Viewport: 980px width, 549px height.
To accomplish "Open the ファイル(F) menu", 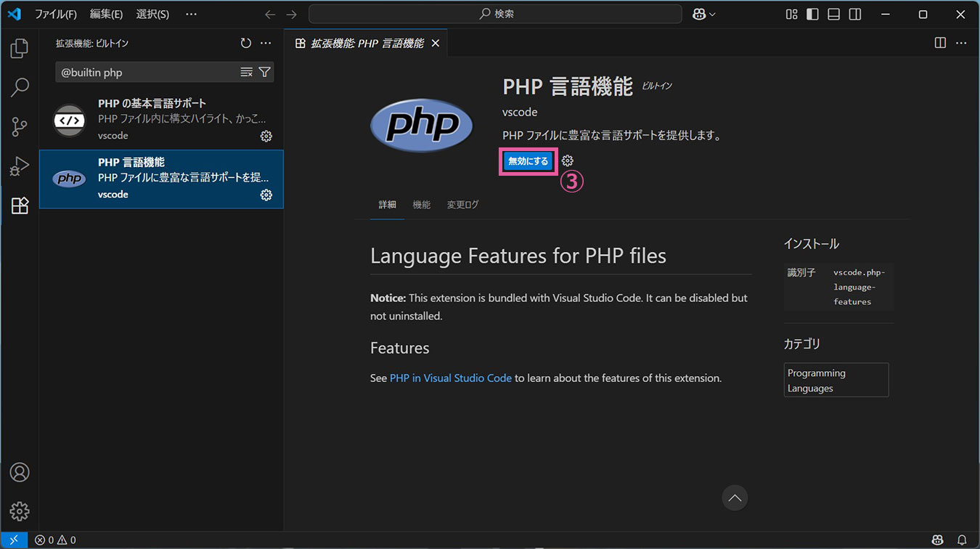I will (56, 15).
